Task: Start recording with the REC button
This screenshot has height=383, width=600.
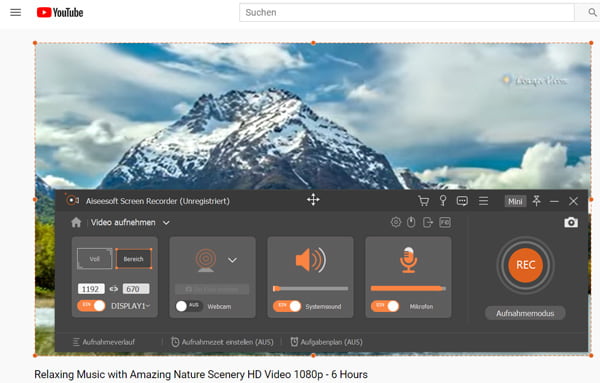Action: point(525,265)
